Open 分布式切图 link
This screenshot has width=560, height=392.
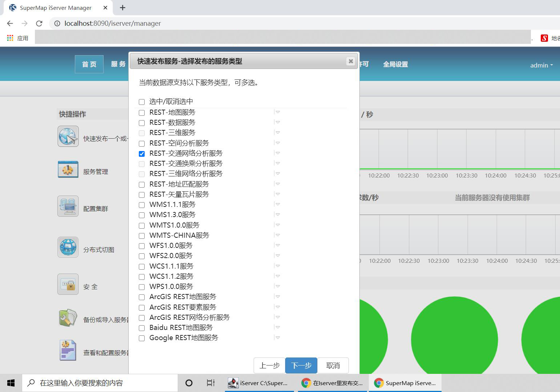[98, 250]
